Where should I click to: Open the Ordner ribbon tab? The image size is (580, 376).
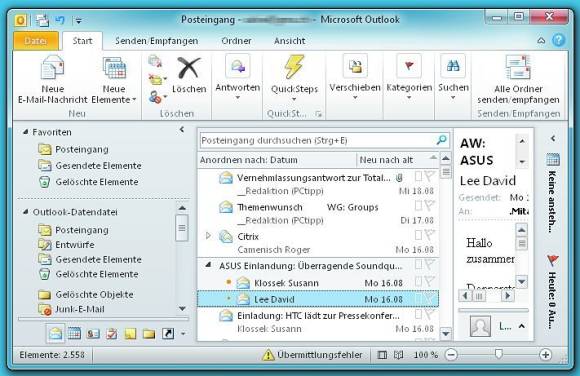pos(236,41)
